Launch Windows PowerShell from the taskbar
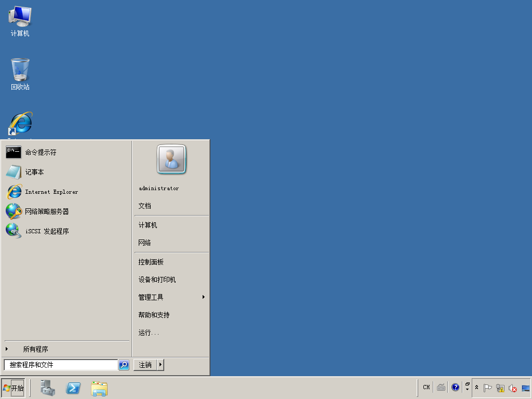This screenshot has width=532, height=399. click(73, 388)
